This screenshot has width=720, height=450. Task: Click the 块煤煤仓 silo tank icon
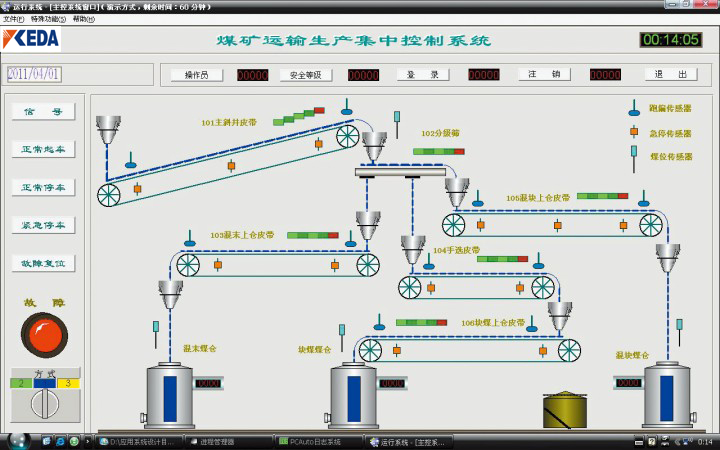[x=353, y=393]
